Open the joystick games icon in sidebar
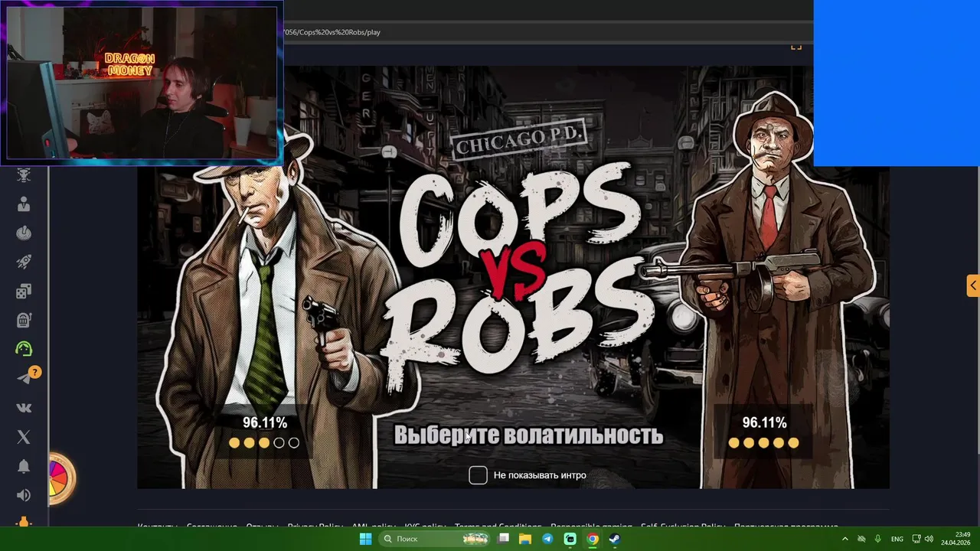 pyautogui.click(x=24, y=233)
